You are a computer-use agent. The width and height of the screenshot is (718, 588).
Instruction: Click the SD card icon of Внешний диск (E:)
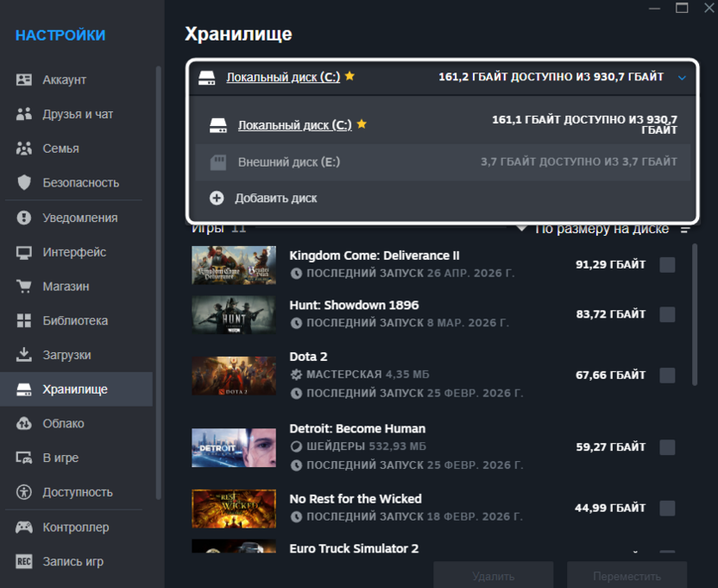tap(218, 162)
